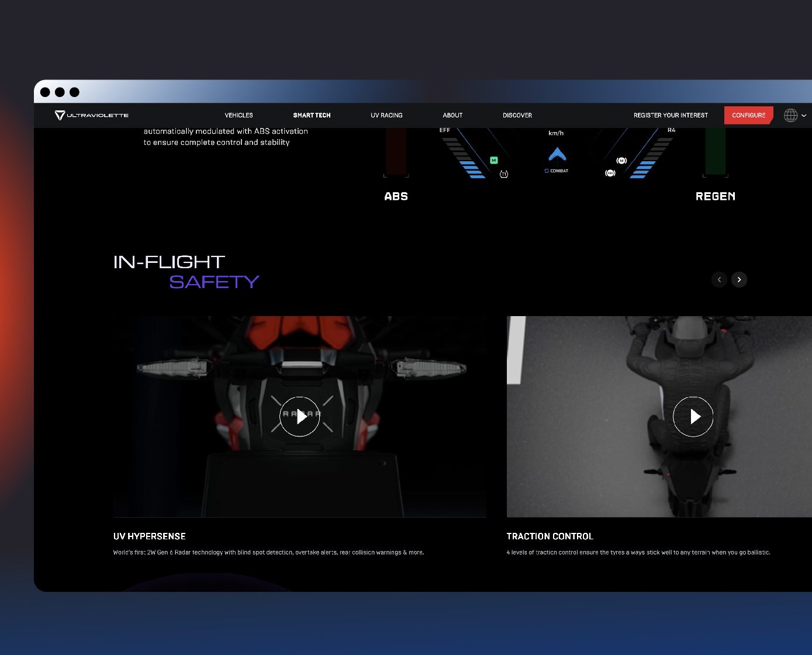Click Register Your Interest link
812x655 pixels.
coord(671,115)
